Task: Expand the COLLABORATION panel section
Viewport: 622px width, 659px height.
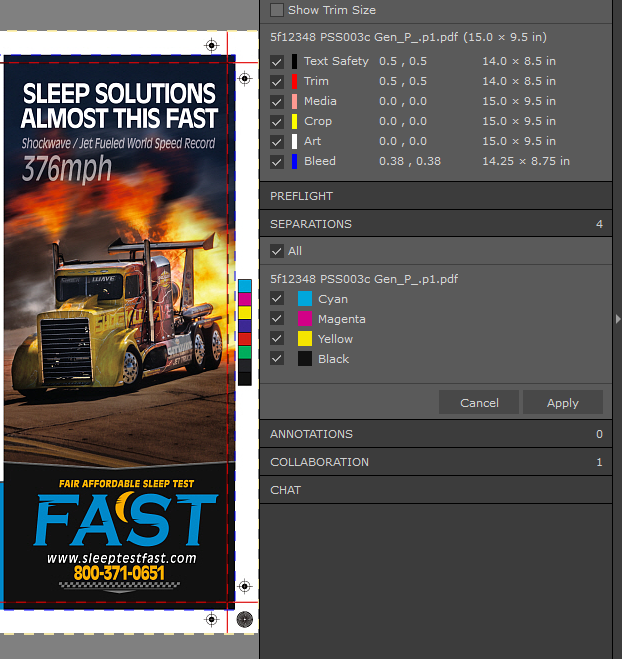Action: pyautogui.click(x=436, y=462)
